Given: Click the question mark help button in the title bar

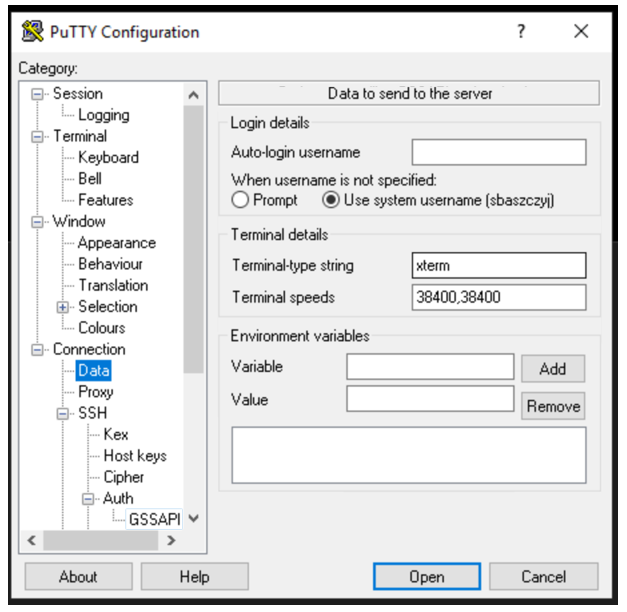Looking at the screenshot, I should [521, 31].
